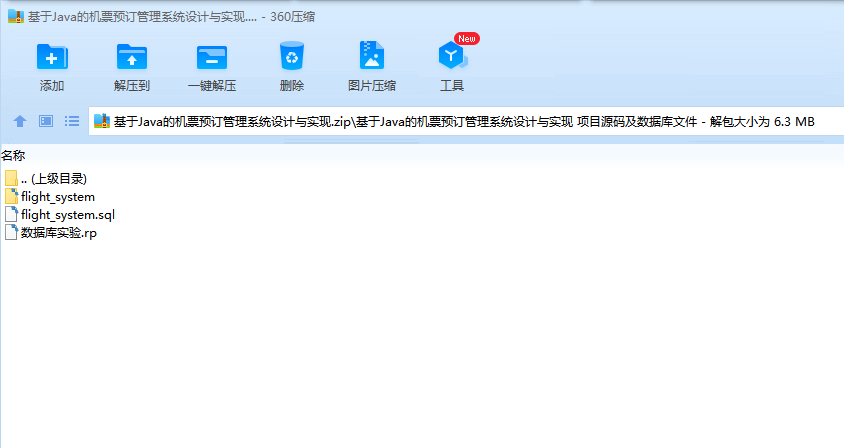Switch to list view mode button
Viewport: 844px width, 448px height.
click(72, 121)
